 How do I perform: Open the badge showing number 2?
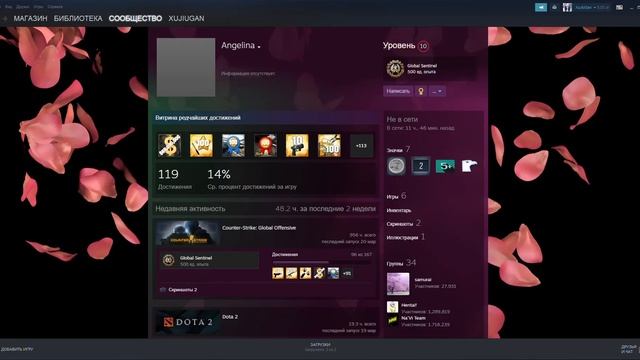(x=420, y=166)
